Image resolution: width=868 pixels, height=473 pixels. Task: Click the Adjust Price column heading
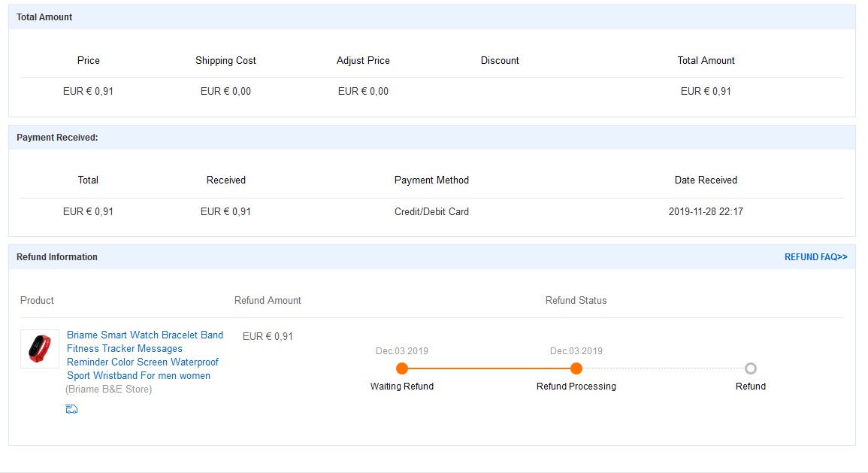(363, 61)
